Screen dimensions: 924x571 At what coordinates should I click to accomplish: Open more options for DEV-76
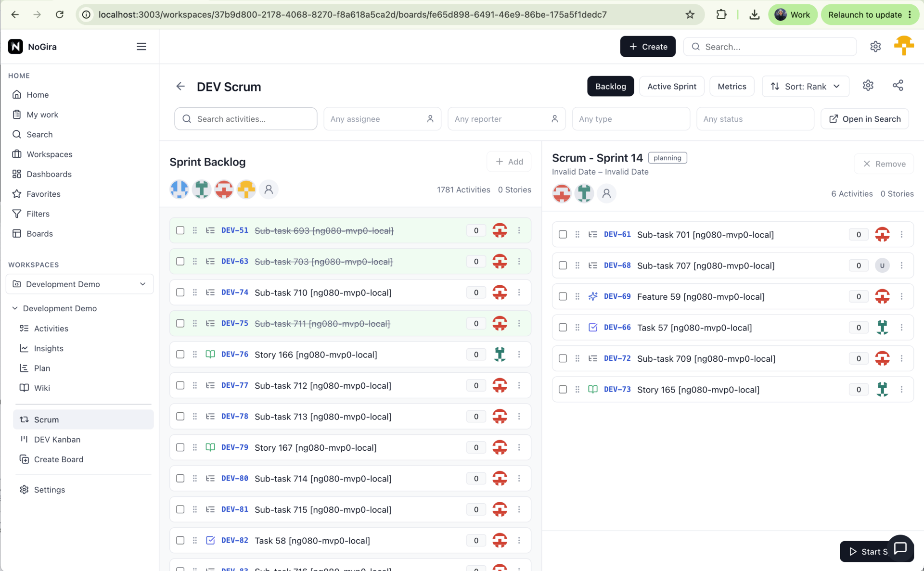point(519,355)
